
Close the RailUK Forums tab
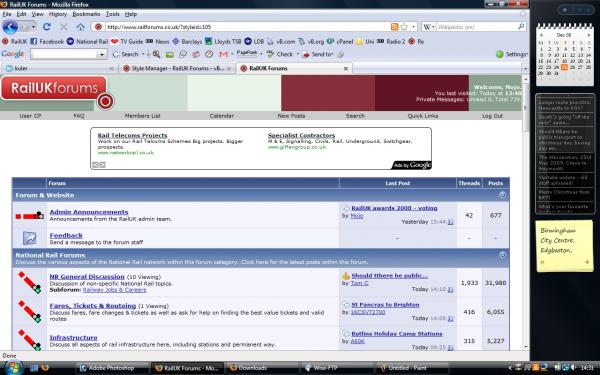click(346, 68)
